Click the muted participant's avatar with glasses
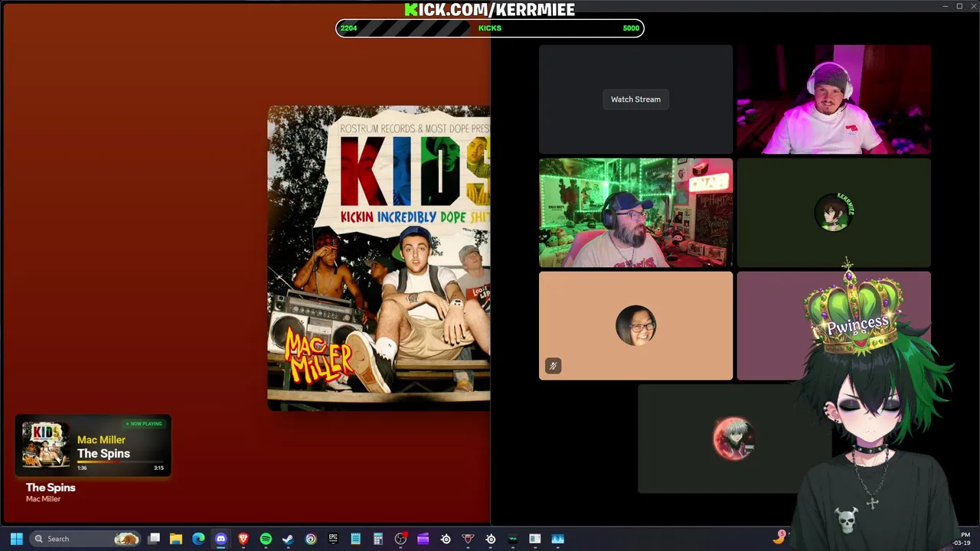This screenshot has width=980, height=551. [x=635, y=325]
